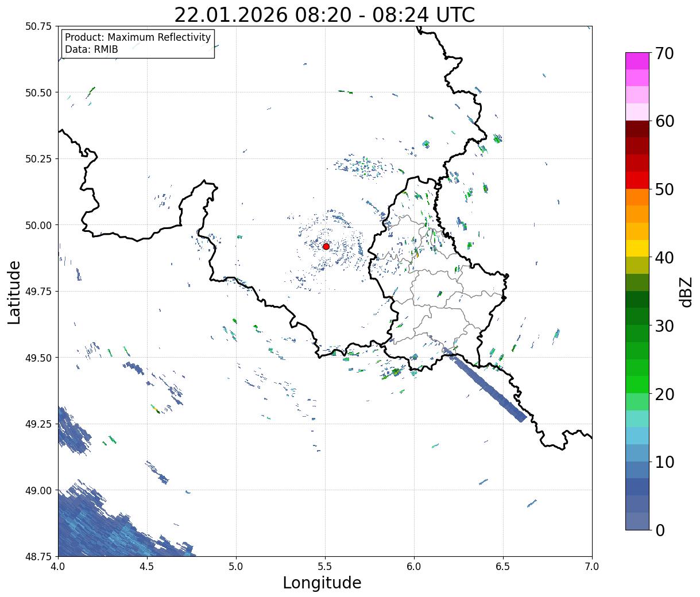The height and width of the screenshot is (597, 700).
Task: Click the latitude tick label 50.75
Action: coord(38,26)
